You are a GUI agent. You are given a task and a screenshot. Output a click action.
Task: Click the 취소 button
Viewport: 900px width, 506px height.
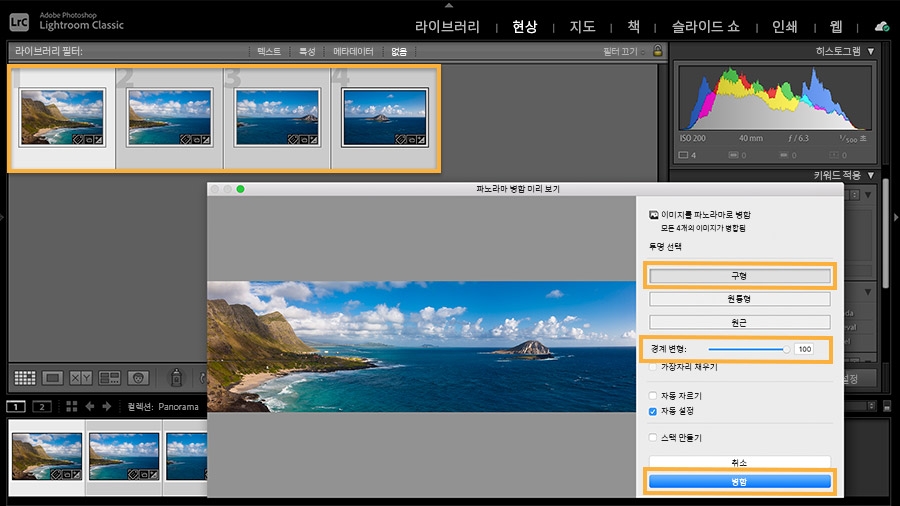point(739,462)
